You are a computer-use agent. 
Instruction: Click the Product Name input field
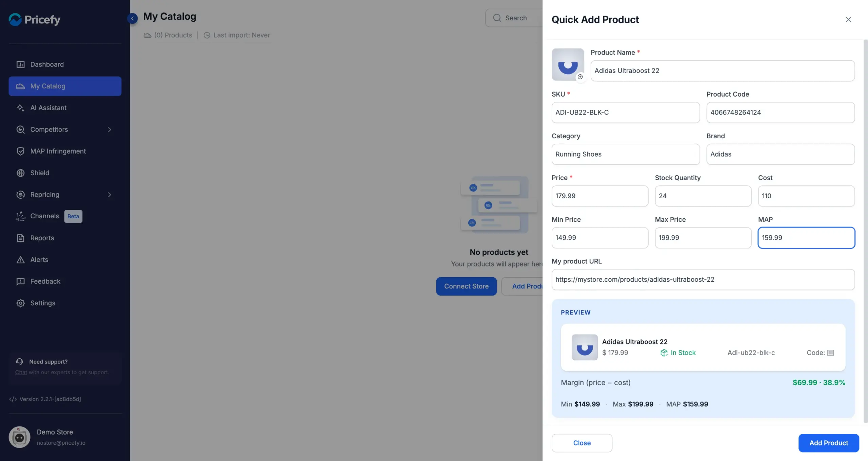723,71
